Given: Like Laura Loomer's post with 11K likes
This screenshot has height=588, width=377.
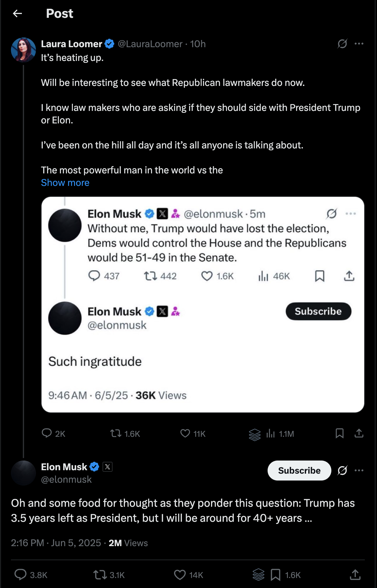Looking at the screenshot, I should 185,433.
